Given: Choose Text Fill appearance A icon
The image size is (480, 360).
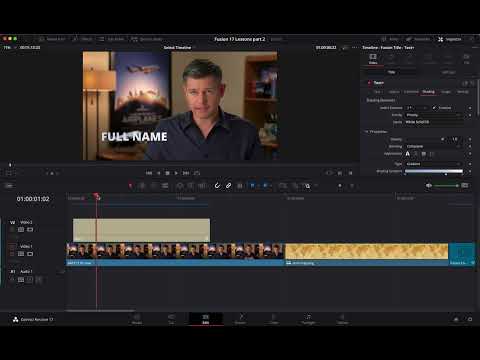Looking at the screenshot, I should 407,154.
